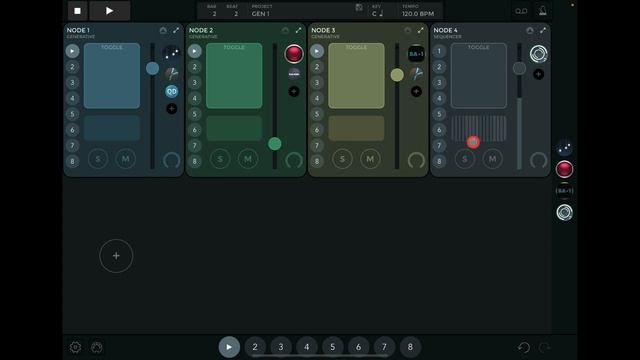Add a plugin to Node 3 with plus
This screenshot has height=360, width=640.
point(416,91)
